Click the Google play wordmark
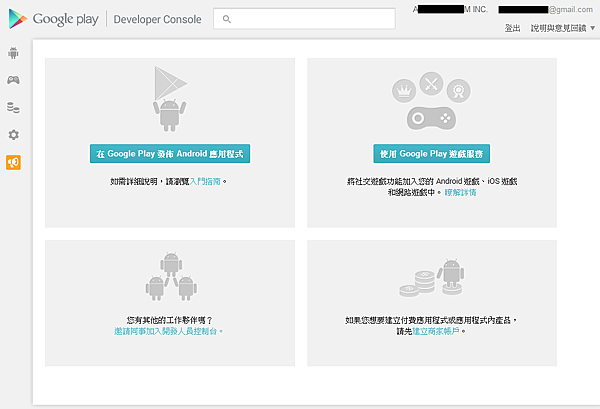Image resolution: width=600 pixels, height=409 pixels. pos(65,19)
